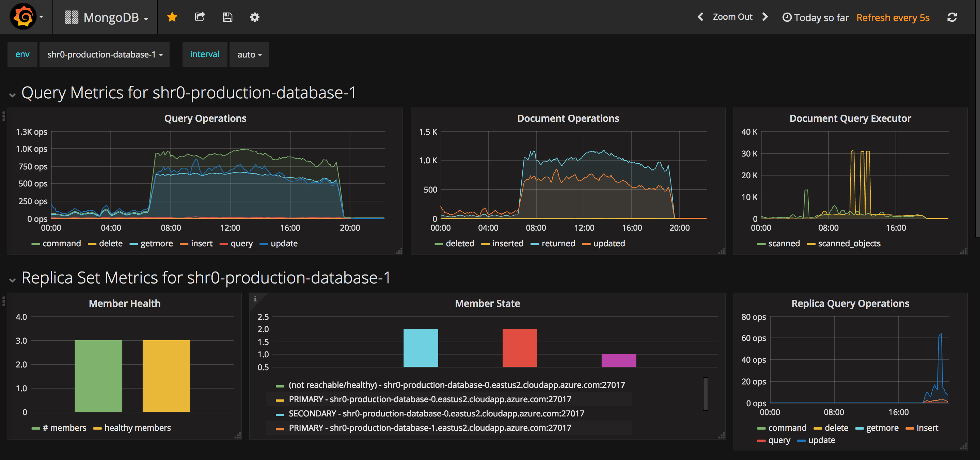Shift time range backward with left arrow
The width and height of the screenshot is (980, 460).
(700, 17)
